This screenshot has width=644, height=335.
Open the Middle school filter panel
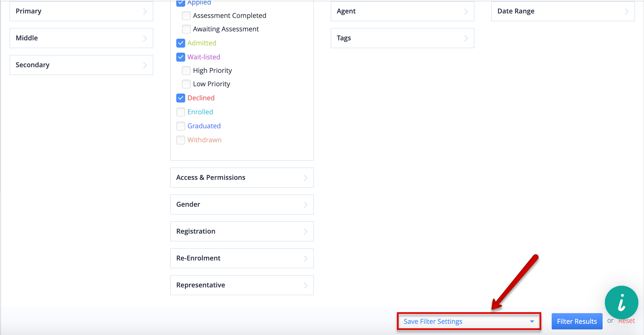coord(81,38)
